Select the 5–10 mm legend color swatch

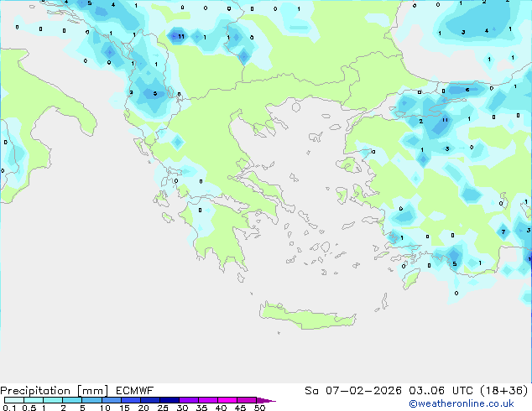(x=91, y=400)
